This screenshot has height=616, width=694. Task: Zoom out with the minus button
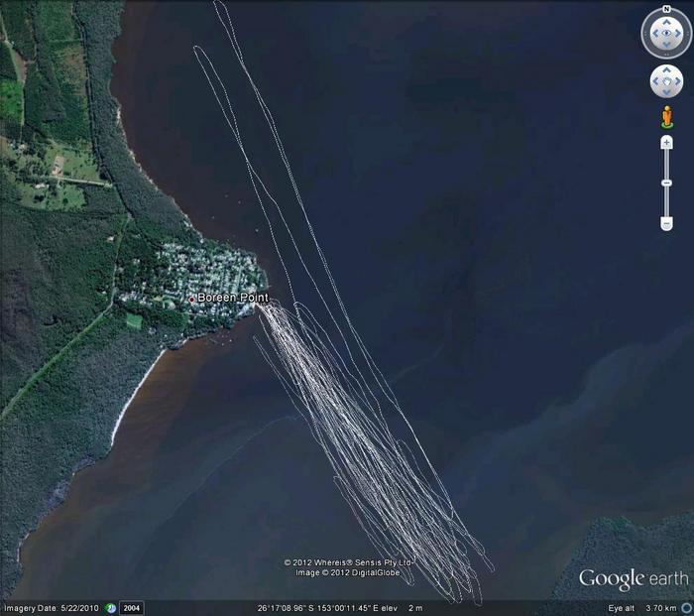[x=666, y=223]
